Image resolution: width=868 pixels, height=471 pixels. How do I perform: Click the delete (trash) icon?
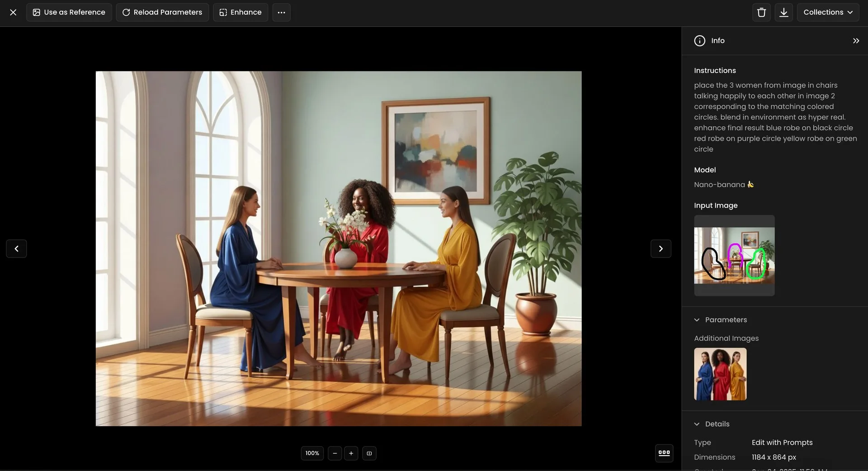761,12
